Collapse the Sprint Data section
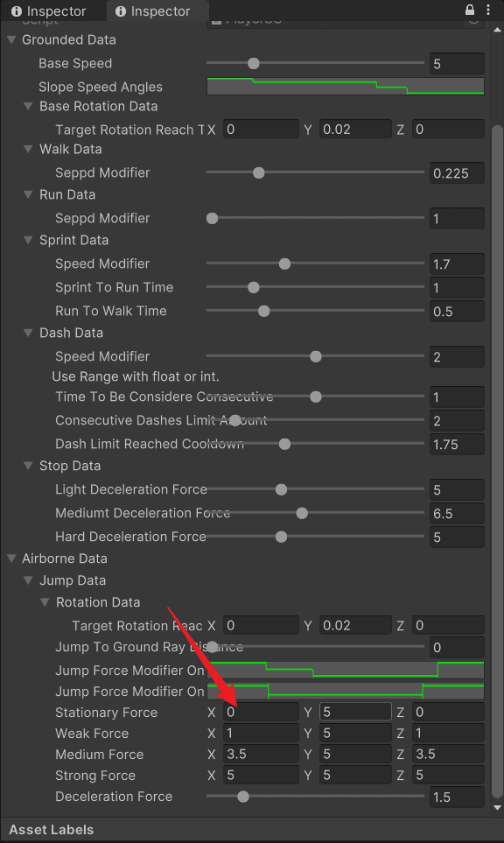Image resolution: width=504 pixels, height=843 pixels. pos(29,241)
